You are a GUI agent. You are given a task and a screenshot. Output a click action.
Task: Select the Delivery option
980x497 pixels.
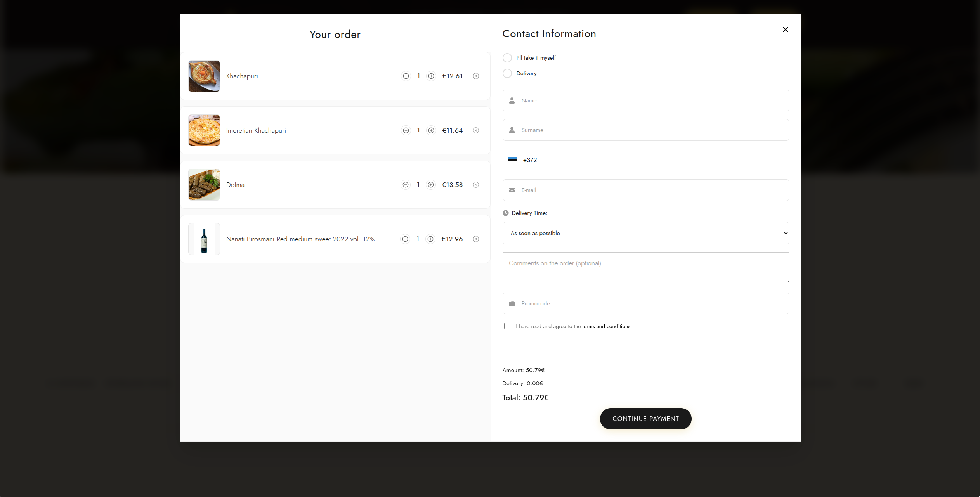(x=507, y=73)
